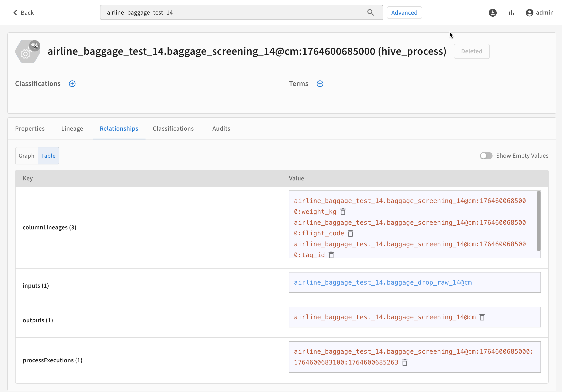Click the search magnifier icon

pyautogui.click(x=370, y=13)
